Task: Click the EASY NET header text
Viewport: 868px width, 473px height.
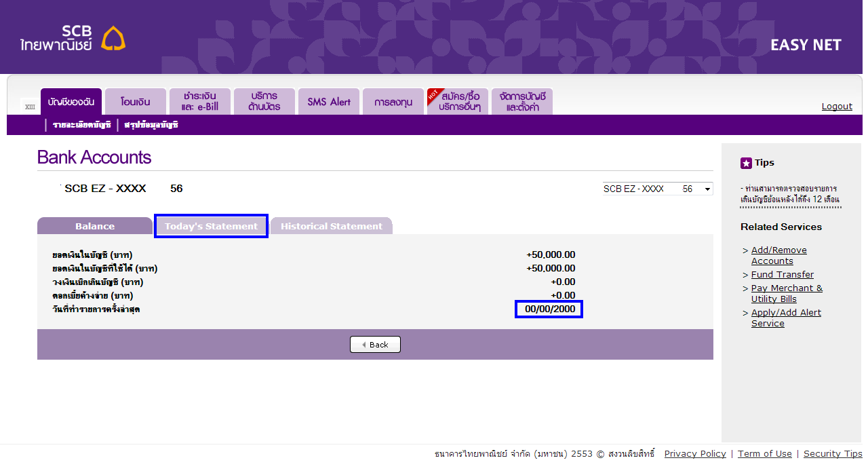Action: tap(806, 45)
